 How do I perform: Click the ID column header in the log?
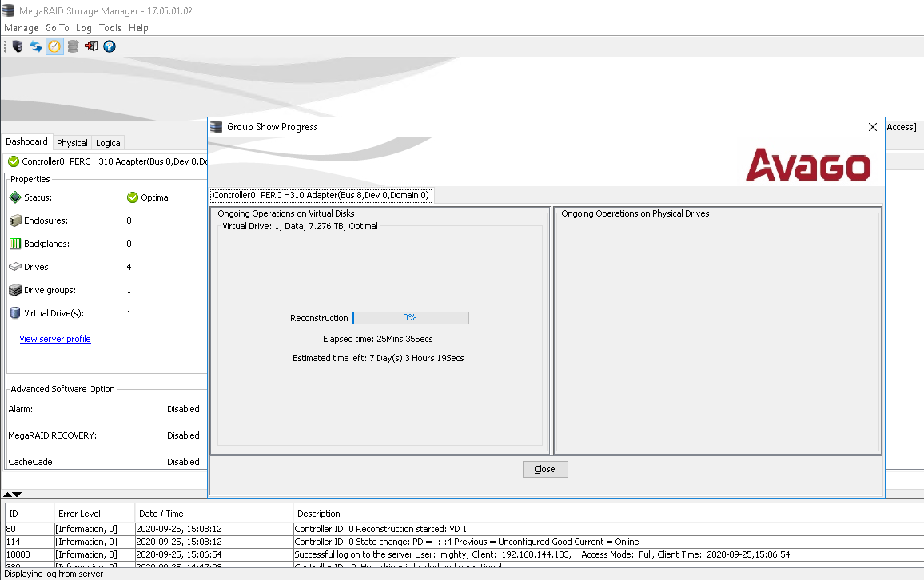tap(30, 514)
